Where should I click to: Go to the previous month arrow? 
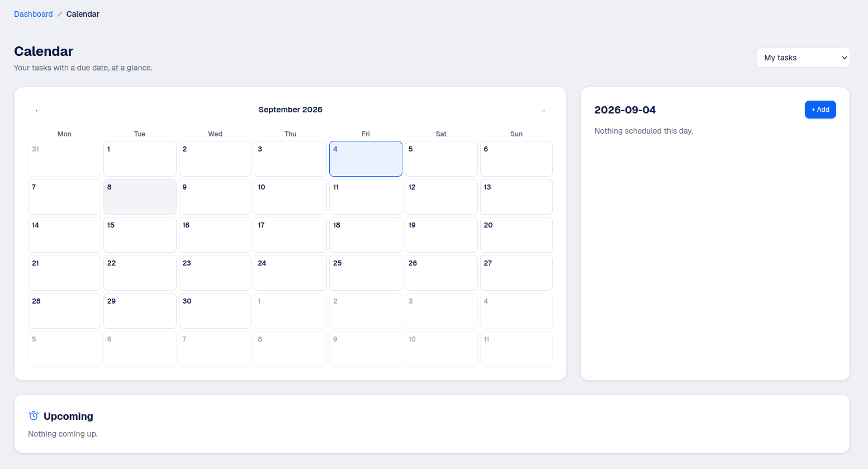(37, 111)
